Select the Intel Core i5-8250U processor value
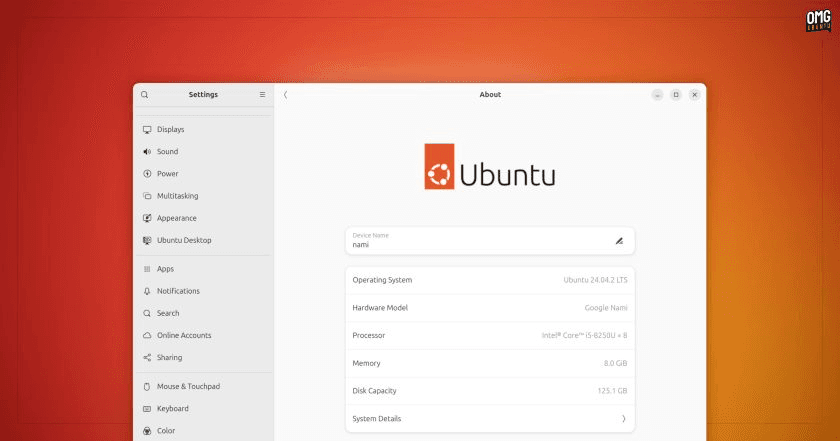Viewport: 840px width, 441px height. [584, 335]
